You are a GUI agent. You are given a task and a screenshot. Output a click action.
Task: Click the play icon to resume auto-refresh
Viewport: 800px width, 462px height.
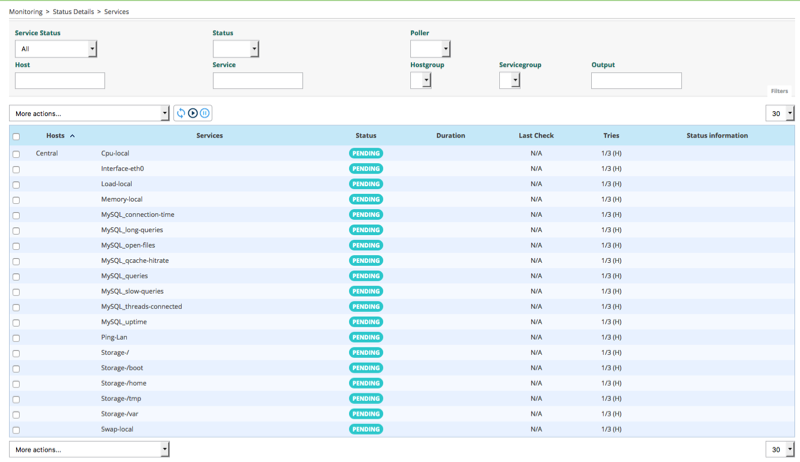pyautogui.click(x=193, y=113)
